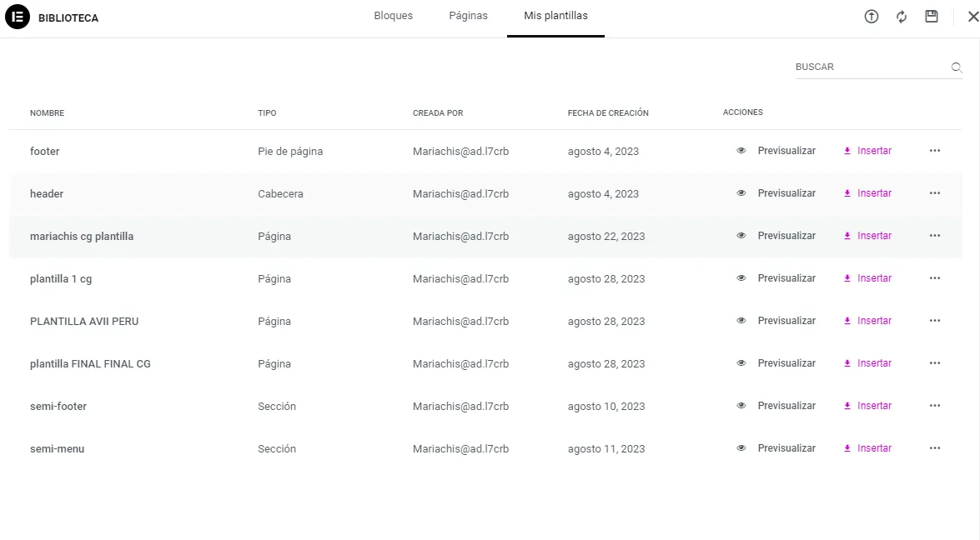Insert the plantilla 1 cg template
This screenshot has height=540, width=980.
point(867,277)
